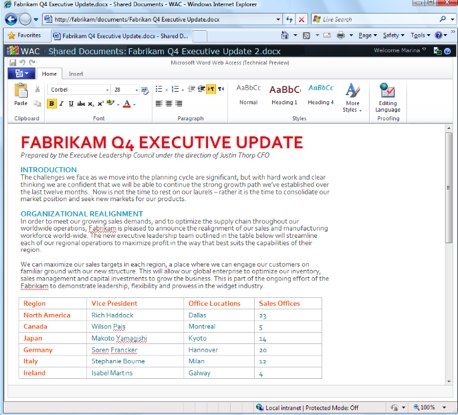Click the 'Rich Haddock' table cell
The width and height of the screenshot is (458, 415).
[135, 315]
